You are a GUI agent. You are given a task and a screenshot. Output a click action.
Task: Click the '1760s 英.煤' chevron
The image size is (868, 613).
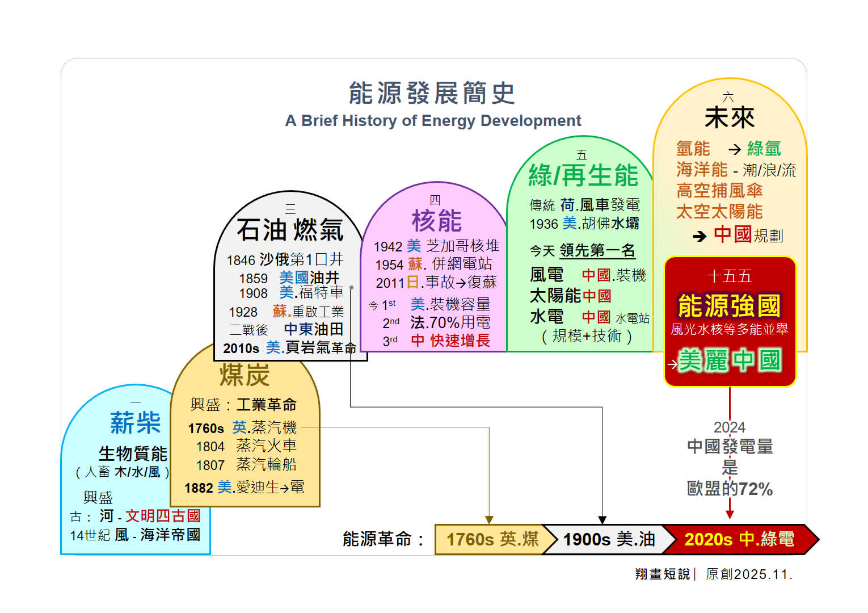[492, 539]
